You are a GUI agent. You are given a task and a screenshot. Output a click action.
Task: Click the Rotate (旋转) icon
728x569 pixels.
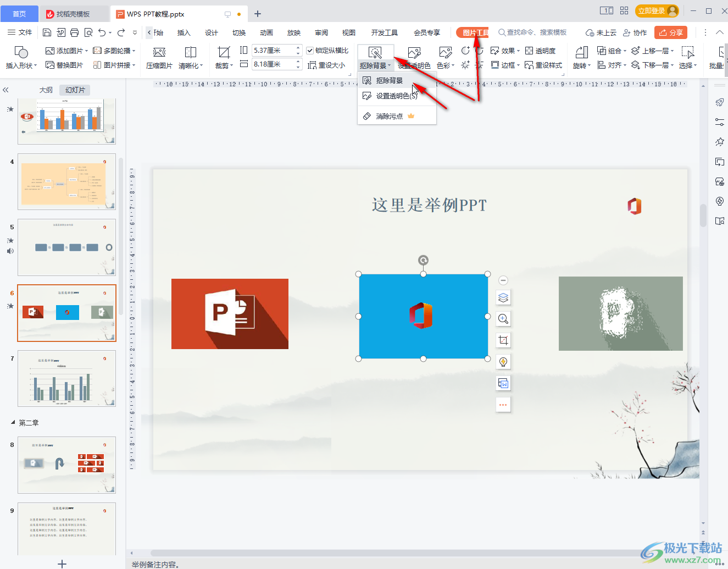click(x=582, y=52)
